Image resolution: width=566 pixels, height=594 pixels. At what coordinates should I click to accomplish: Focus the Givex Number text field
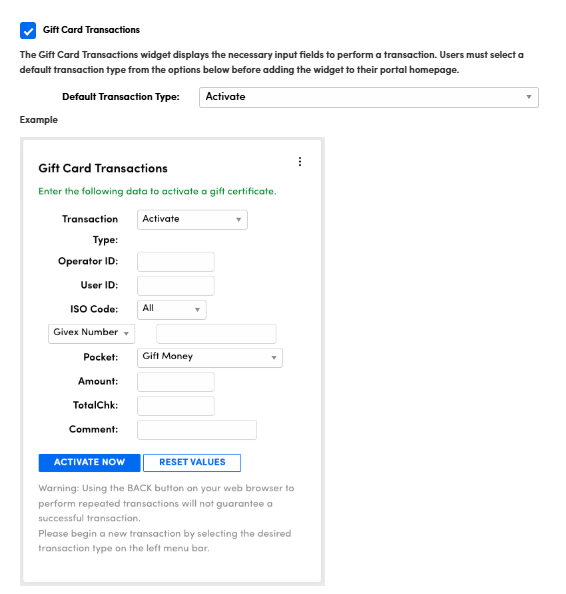216,334
